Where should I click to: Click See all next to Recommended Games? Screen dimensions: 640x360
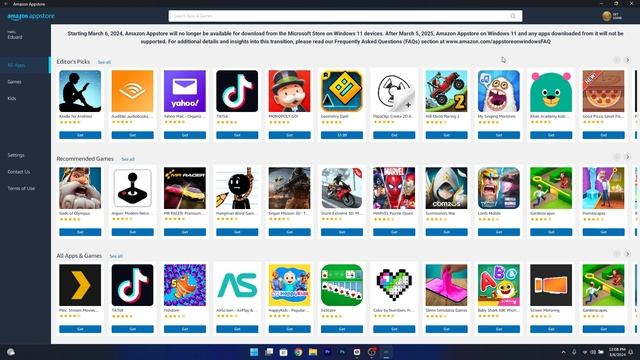coord(128,159)
